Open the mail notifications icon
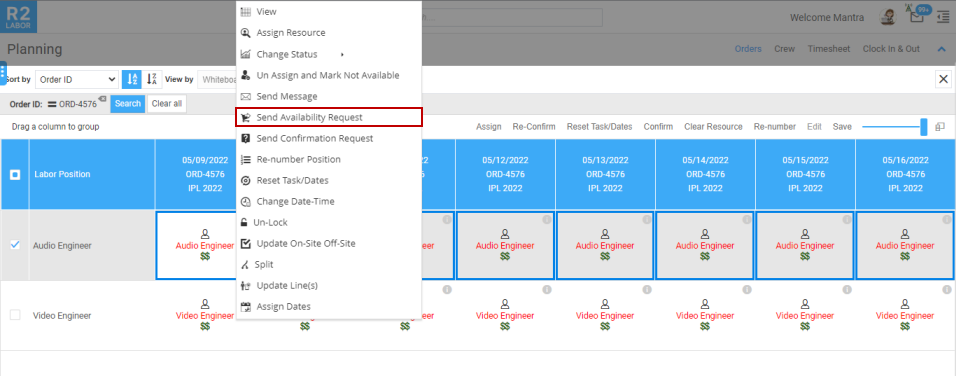 [x=916, y=16]
